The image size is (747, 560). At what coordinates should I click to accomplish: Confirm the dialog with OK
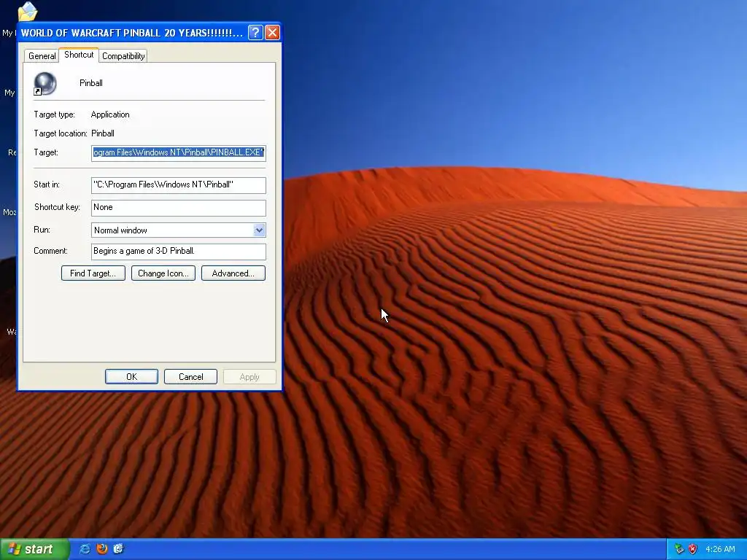point(131,377)
